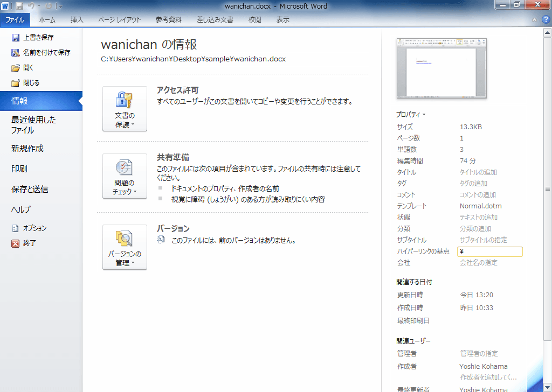Click コメントの追加 field
This screenshot has height=392, width=552.
tap(478, 194)
